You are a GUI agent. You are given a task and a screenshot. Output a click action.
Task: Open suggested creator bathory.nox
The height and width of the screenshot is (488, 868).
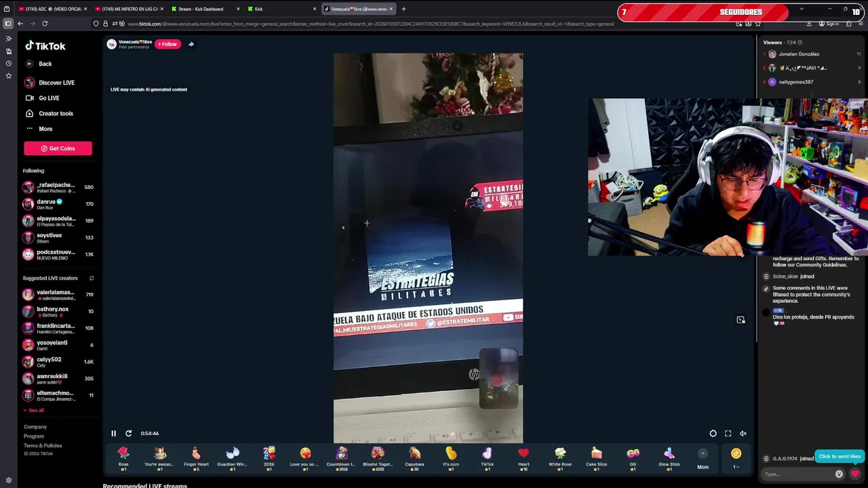[58, 311]
